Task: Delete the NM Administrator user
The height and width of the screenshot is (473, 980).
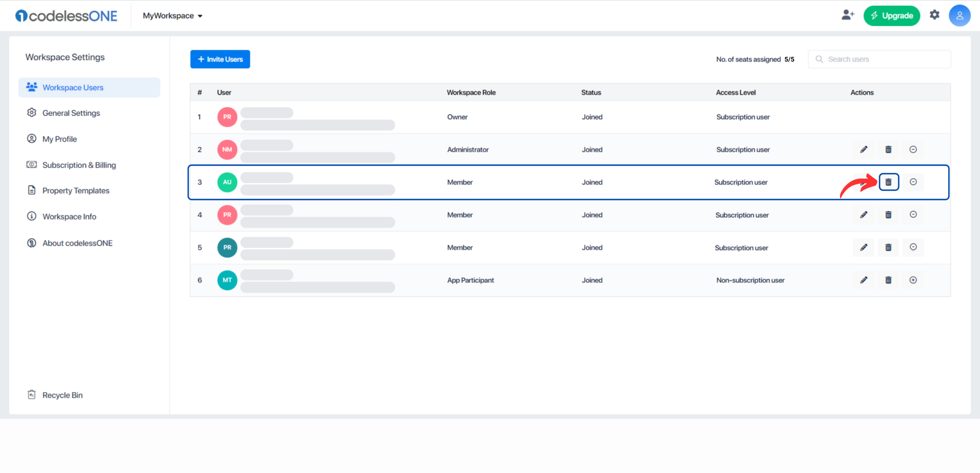Action: coord(888,150)
